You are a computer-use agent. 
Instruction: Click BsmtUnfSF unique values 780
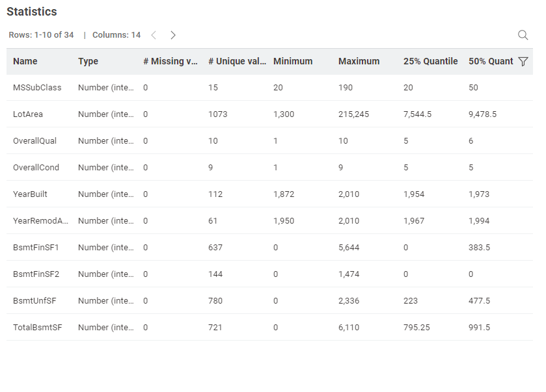coord(215,301)
